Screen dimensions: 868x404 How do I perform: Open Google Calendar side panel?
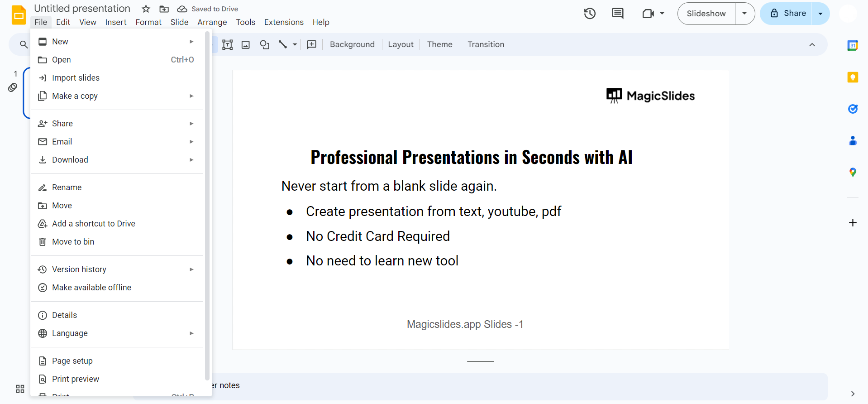click(x=853, y=45)
